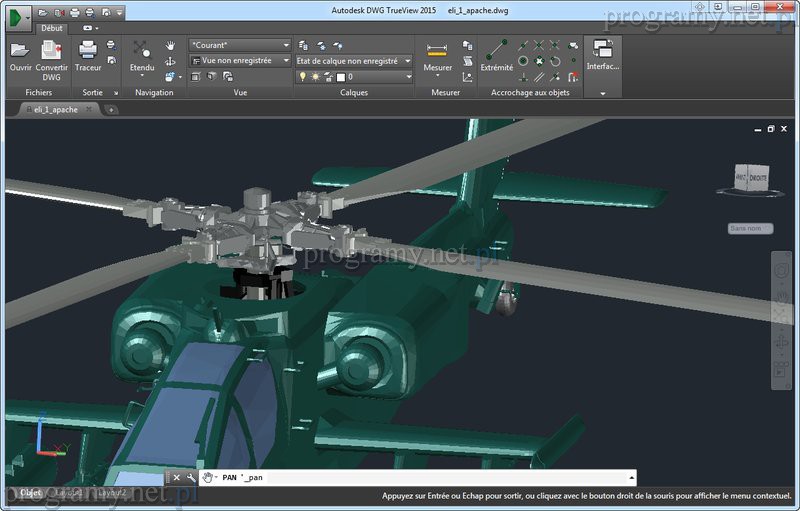Select the Extrémité object snap icon
Image resolution: width=800 pixels, height=511 pixels.
496,50
